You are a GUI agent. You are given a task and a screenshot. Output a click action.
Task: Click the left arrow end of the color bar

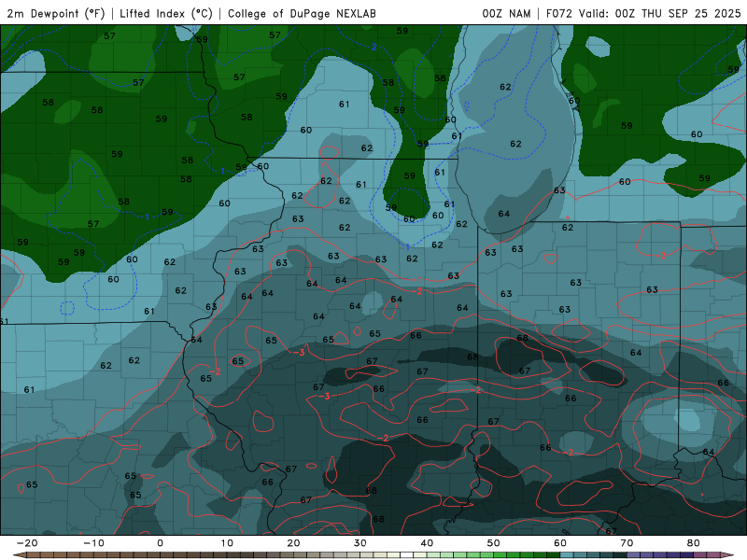tap(19, 555)
